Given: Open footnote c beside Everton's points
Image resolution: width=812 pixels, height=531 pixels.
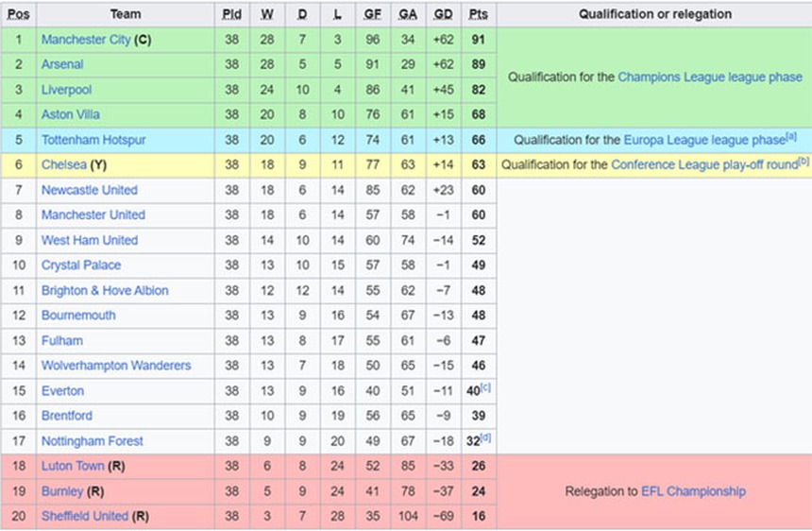Looking at the screenshot, I should pos(486,387).
